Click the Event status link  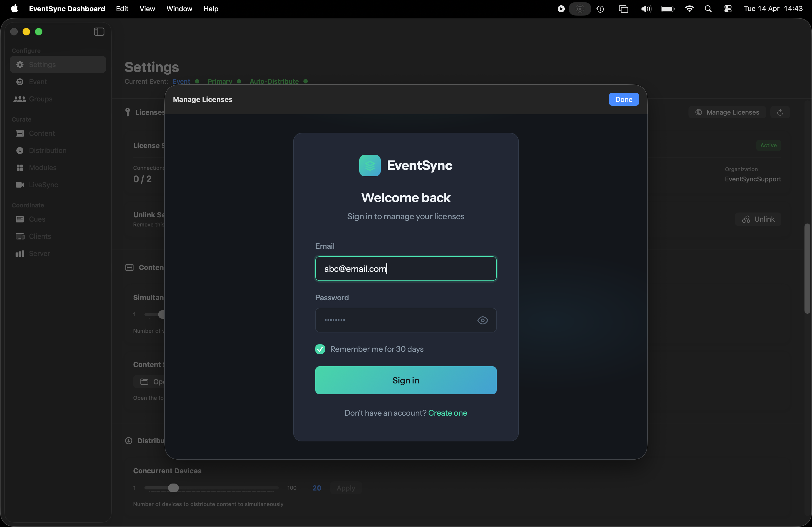click(181, 82)
